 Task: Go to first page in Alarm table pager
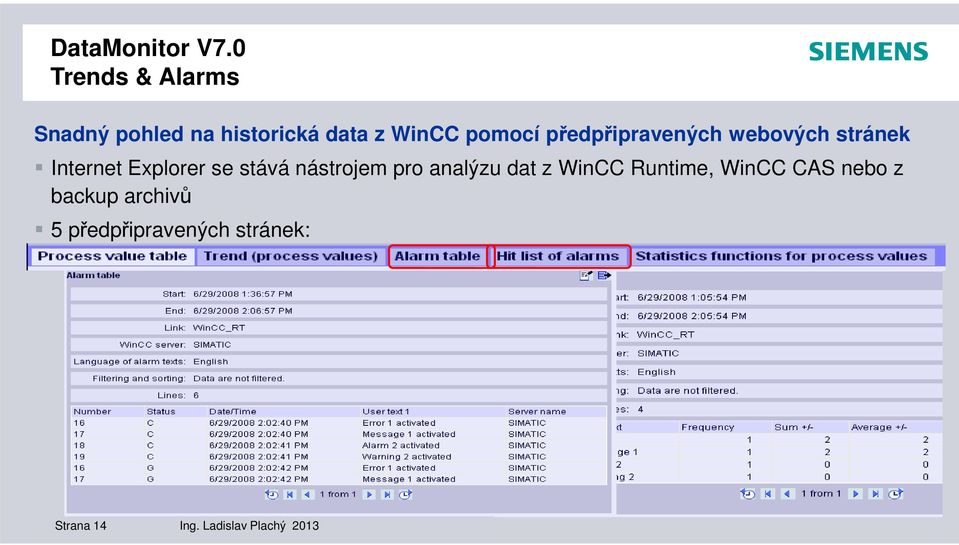(290, 494)
